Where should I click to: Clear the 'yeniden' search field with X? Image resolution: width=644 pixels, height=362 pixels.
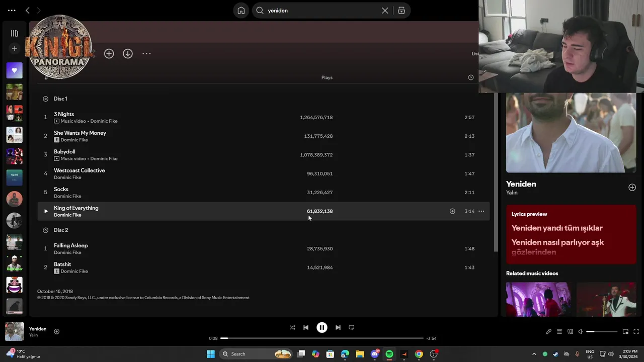pyautogui.click(x=385, y=11)
